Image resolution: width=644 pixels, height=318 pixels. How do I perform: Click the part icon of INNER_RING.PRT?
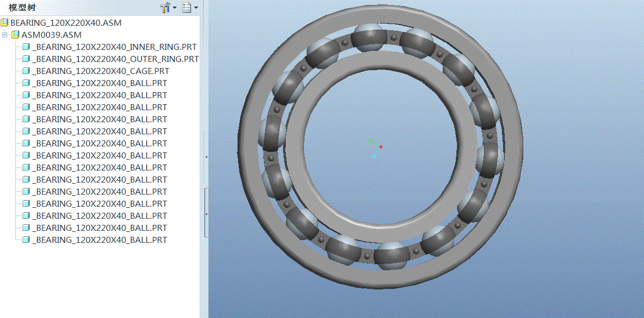[x=26, y=47]
